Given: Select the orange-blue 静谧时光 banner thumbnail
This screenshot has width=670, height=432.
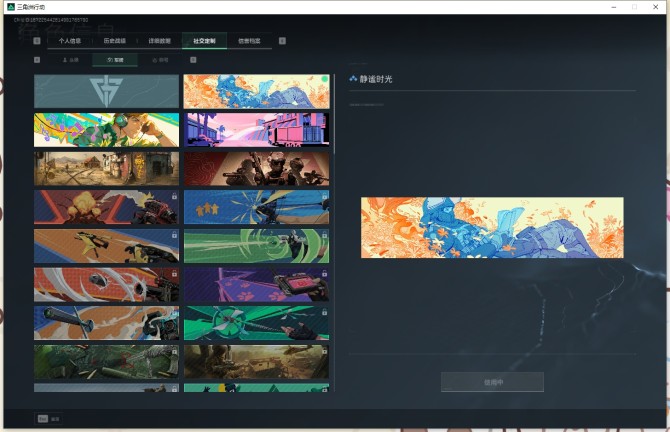Looking at the screenshot, I should tap(256, 91).
